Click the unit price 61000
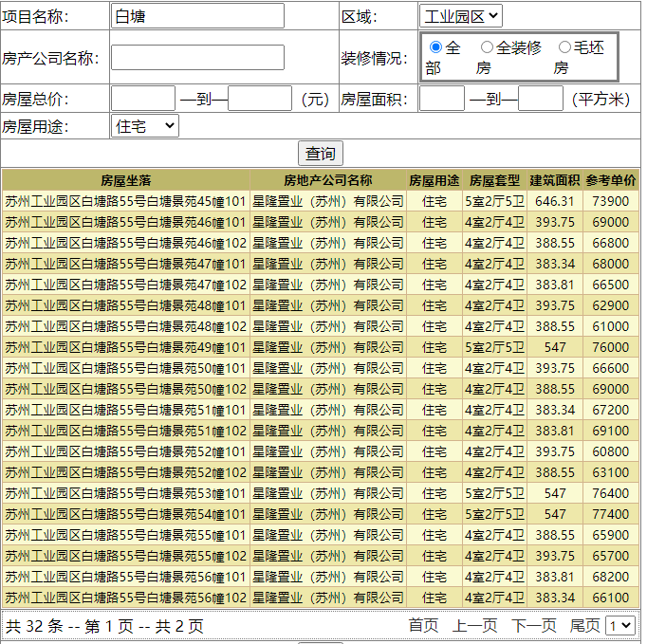The image size is (647, 644). pos(611,327)
